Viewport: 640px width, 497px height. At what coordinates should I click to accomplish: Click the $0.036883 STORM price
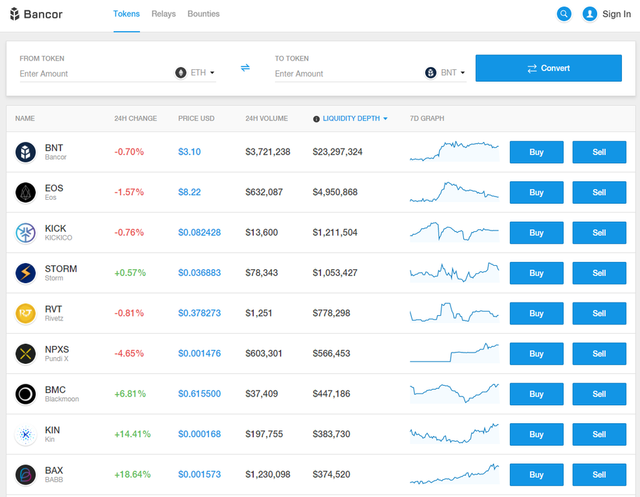199,273
